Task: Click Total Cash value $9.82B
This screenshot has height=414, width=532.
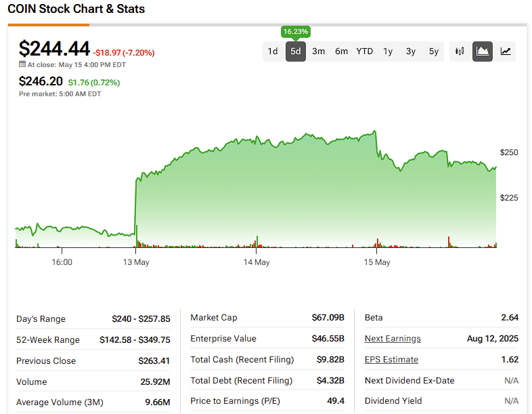Action: click(x=330, y=359)
